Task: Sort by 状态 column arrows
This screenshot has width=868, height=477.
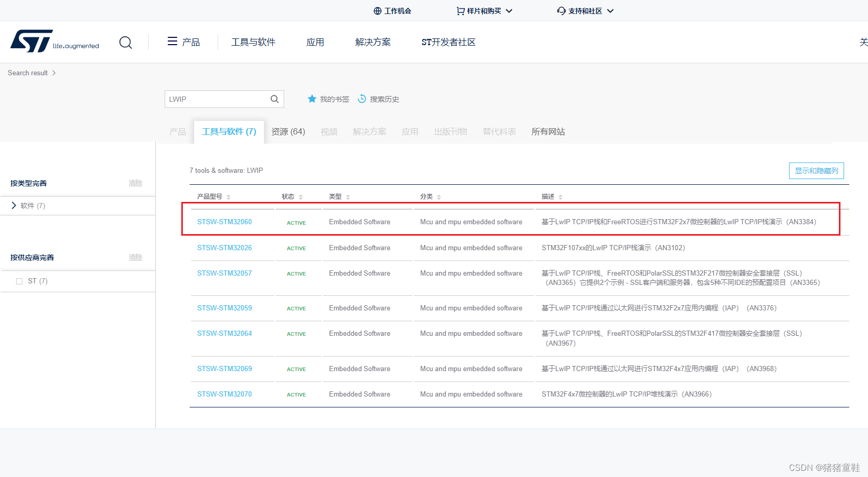Action: 301,197
